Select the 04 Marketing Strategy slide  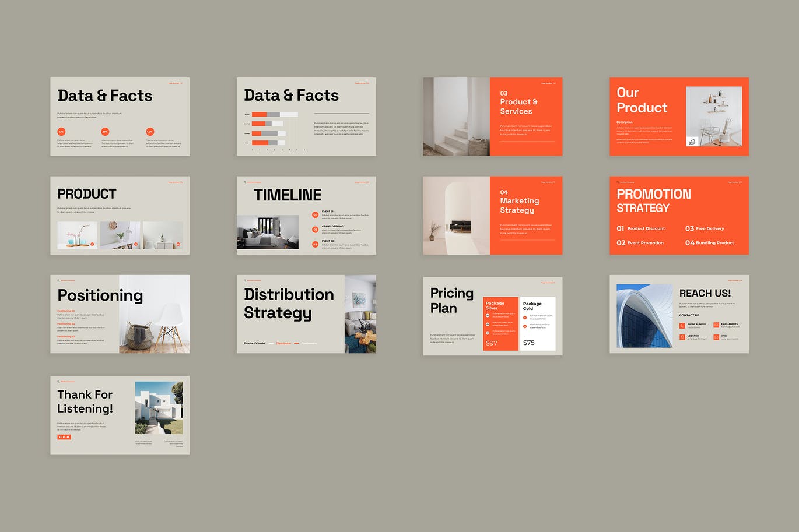[x=493, y=216]
